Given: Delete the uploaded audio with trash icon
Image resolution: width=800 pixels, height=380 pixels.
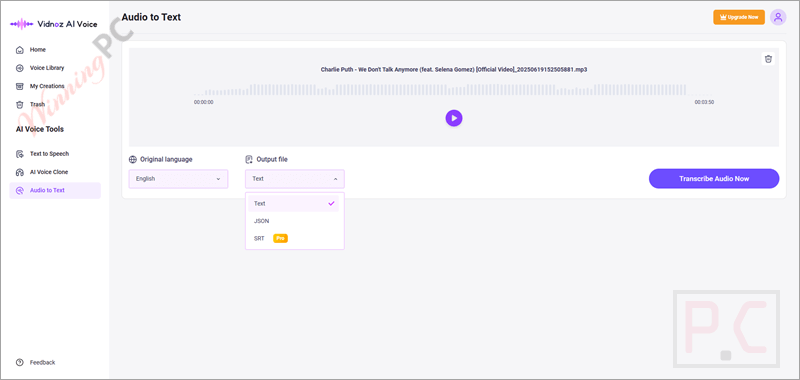Looking at the screenshot, I should [x=768, y=59].
